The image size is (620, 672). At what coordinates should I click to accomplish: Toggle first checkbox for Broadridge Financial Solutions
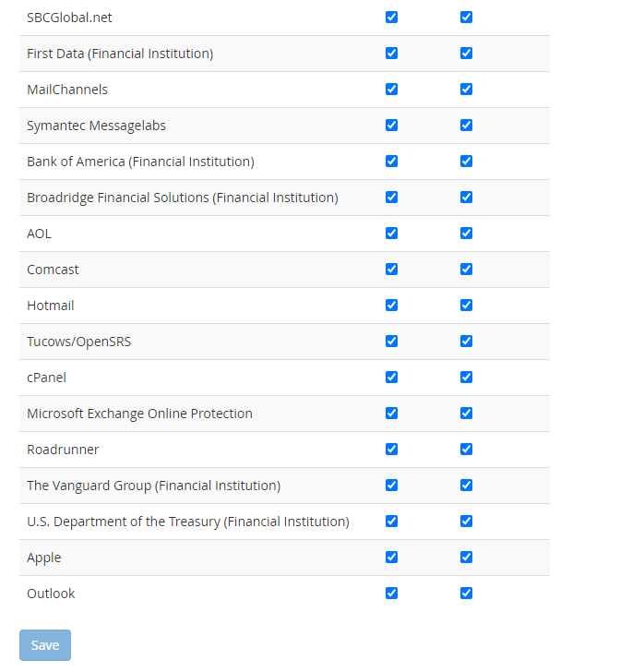click(x=391, y=198)
